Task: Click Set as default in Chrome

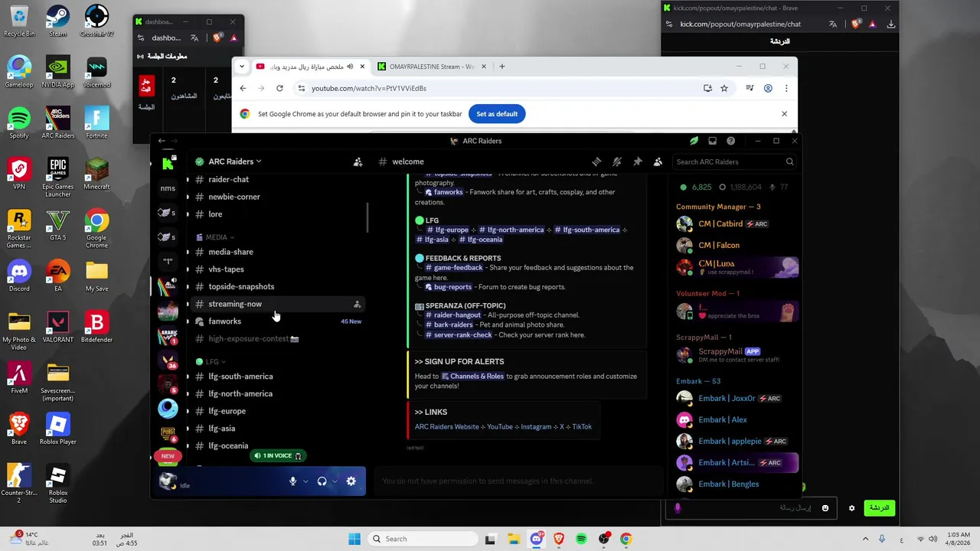Action: (497, 114)
